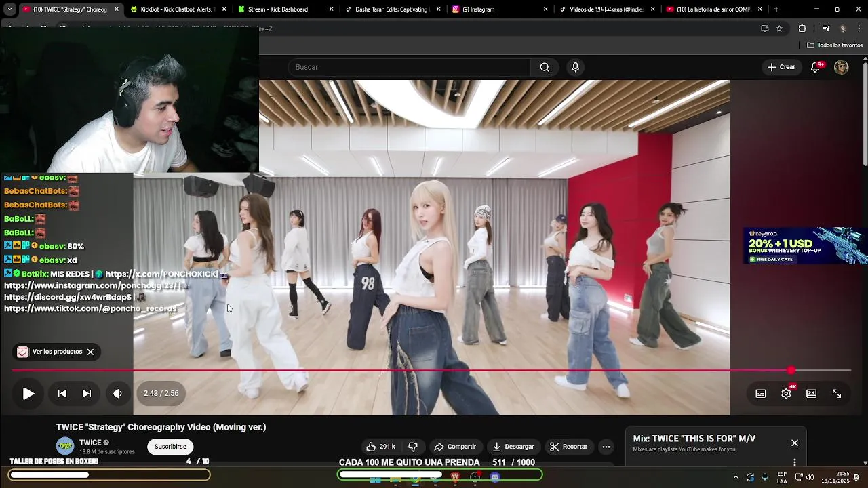Open YouTube notifications bell
This screenshot has height=488, width=868.
[816, 67]
